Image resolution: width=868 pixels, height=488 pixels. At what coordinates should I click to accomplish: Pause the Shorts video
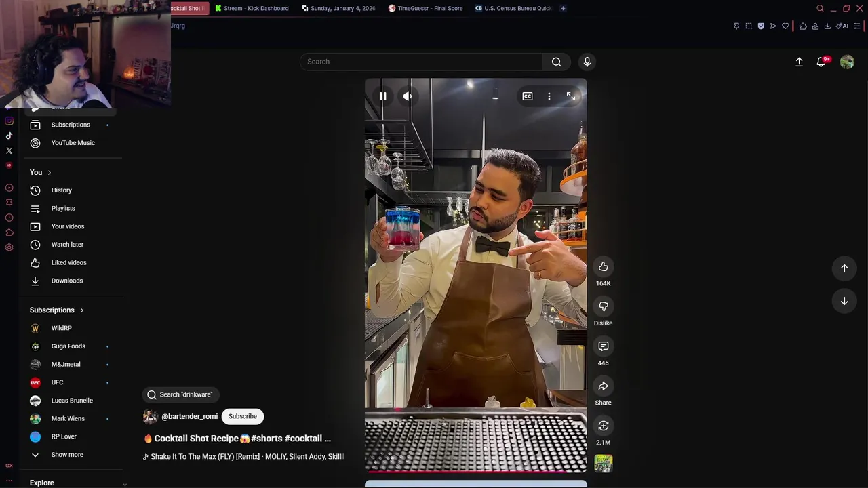pyautogui.click(x=382, y=96)
